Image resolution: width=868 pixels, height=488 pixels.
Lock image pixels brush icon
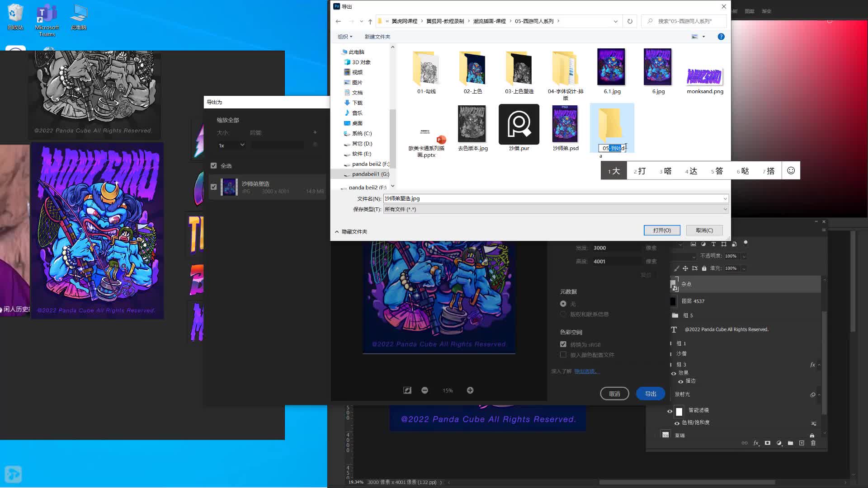tap(676, 268)
